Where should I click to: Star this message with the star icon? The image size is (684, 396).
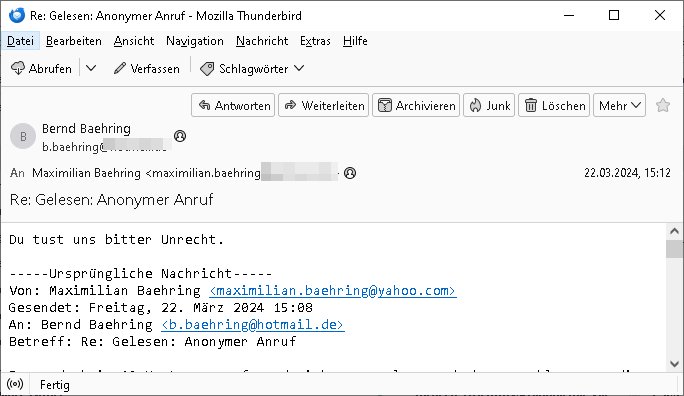(663, 106)
